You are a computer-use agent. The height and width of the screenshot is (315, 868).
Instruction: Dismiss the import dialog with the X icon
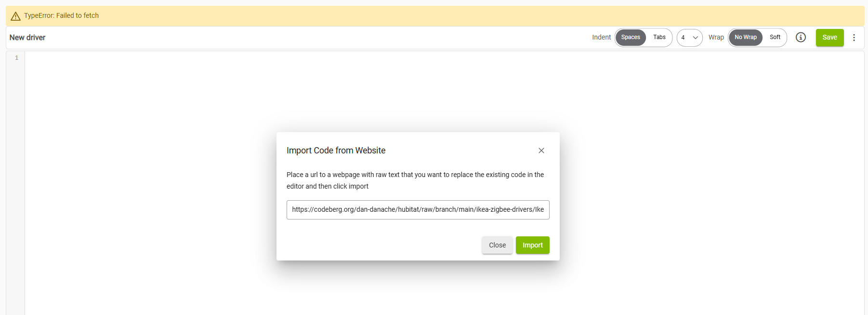(x=541, y=151)
